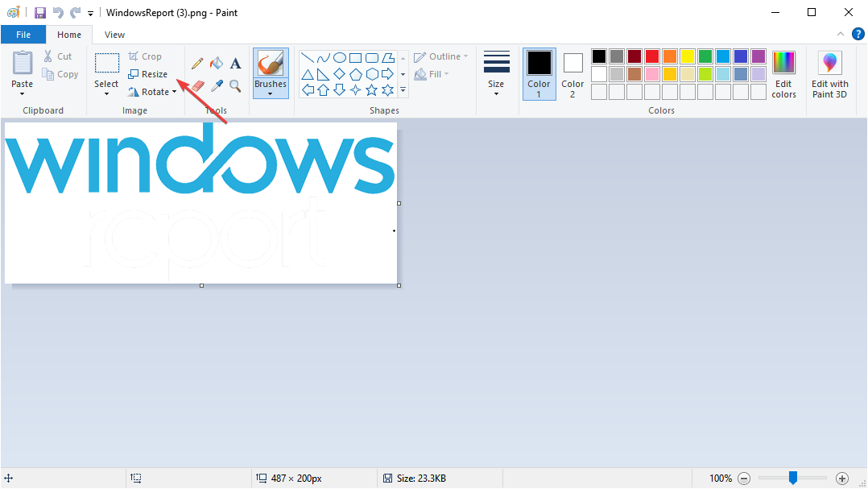The width and height of the screenshot is (868, 489).
Task: Click the zoom out minus button
Action: pyautogui.click(x=745, y=478)
